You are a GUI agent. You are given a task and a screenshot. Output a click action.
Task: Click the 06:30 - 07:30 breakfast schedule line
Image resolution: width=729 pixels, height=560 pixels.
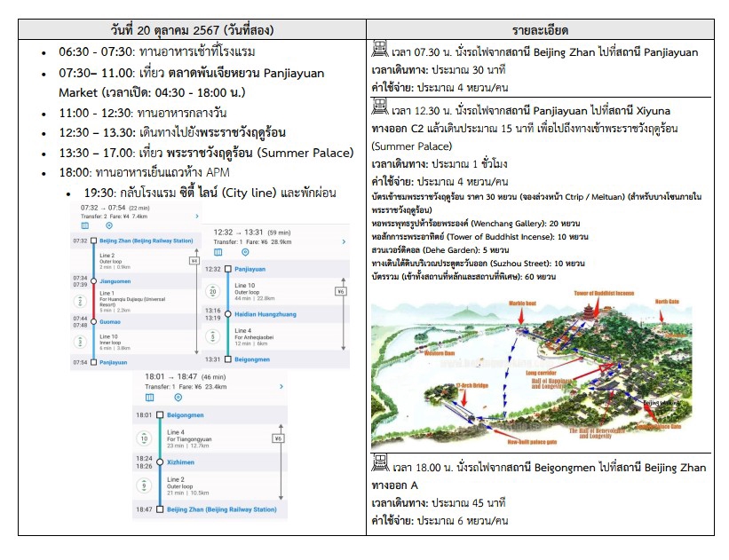(157, 51)
